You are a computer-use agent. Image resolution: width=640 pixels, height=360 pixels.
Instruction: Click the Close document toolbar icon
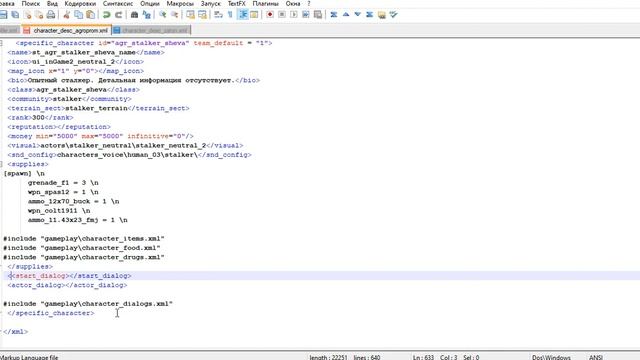[x=27, y=15]
